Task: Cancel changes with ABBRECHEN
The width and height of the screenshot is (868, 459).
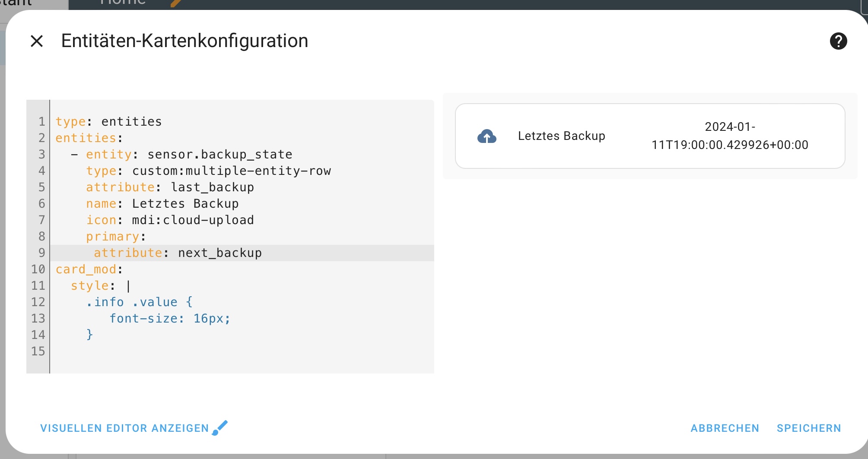Action: (x=725, y=428)
